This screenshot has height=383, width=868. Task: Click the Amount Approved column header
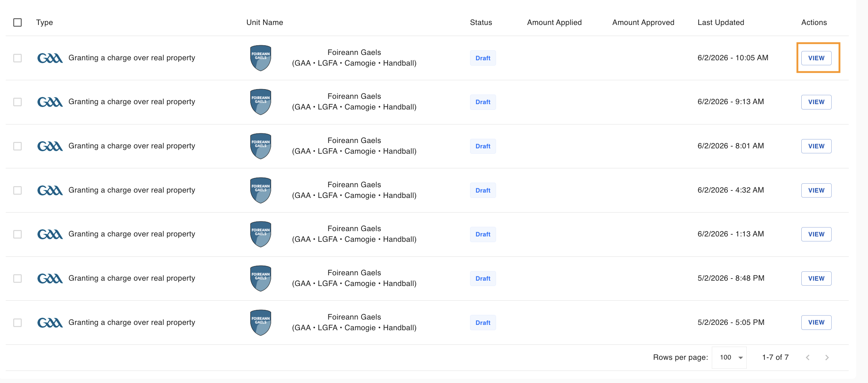tap(643, 22)
